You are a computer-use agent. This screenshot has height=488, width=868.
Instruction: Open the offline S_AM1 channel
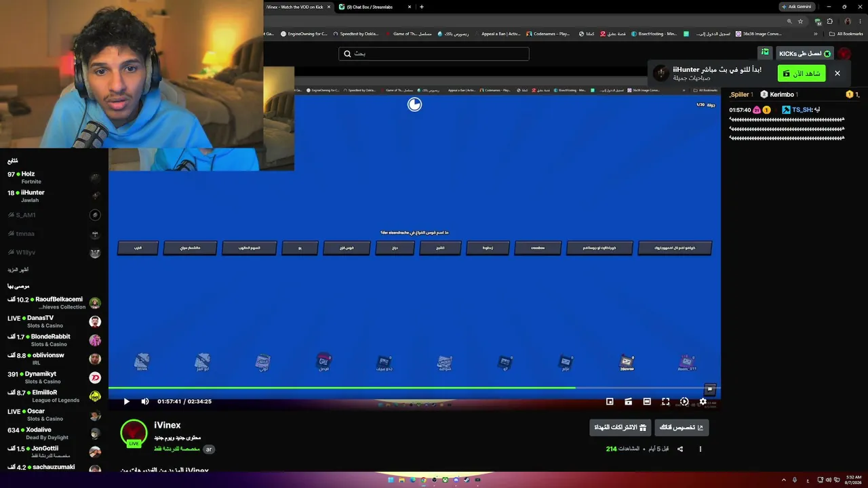click(x=54, y=215)
